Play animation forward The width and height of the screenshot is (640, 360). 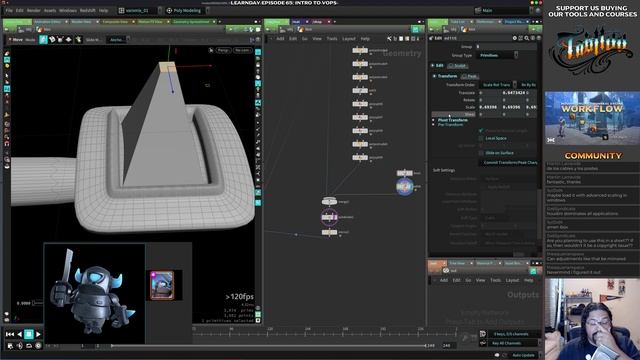pos(38,334)
